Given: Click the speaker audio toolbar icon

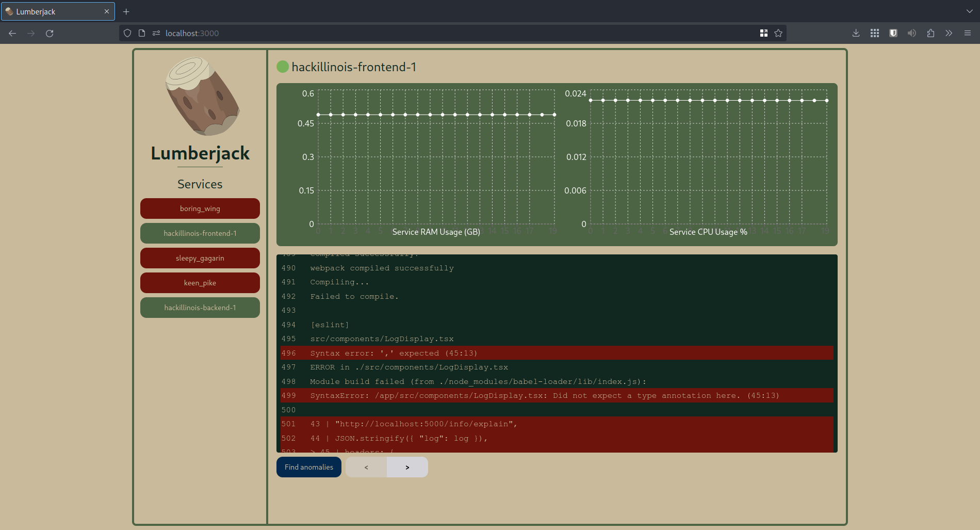Looking at the screenshot, I should [912, 34].
